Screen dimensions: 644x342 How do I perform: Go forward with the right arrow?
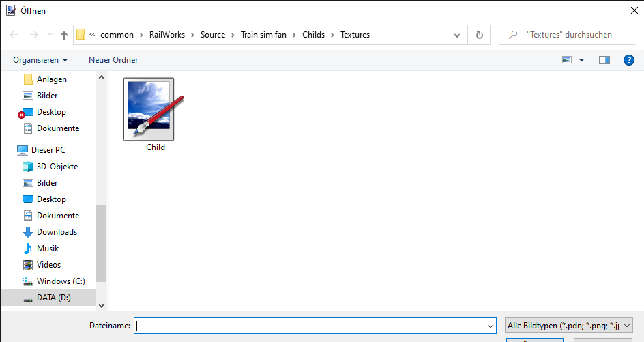tap(33, 35)
